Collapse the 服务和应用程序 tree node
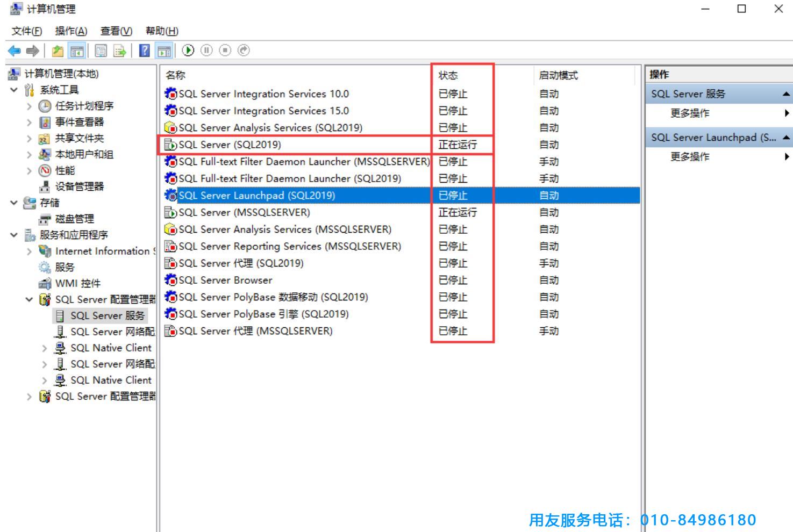The width and height of the screenshot is (793, 532). click(14, 235)
